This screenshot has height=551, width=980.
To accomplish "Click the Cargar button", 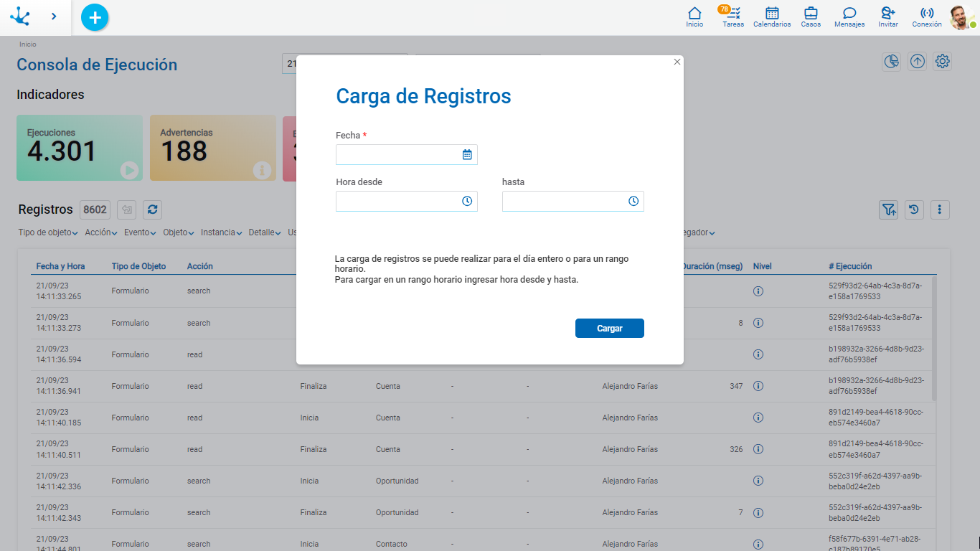I will click(x=609, y=328).
